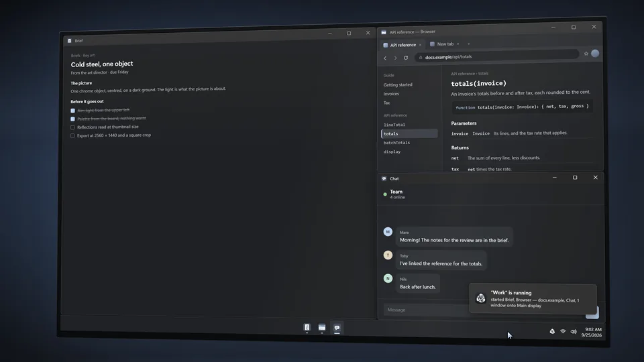Check "Export at 2560 × 1440" item
Viewport: 644px width, 362px height.
(x=72, y=136)
